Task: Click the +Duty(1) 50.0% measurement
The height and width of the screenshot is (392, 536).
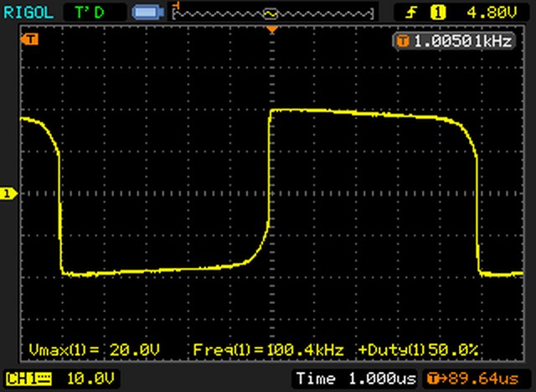Action: tap(417, 348)
